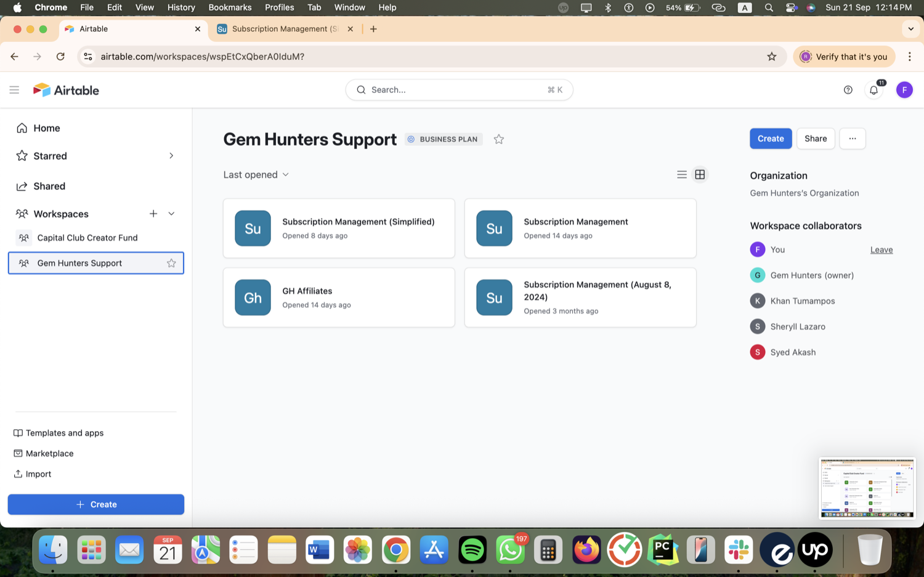Switch to the Airtable browser tab
Screen dimensions: 924x577
(x=133, y=29)
